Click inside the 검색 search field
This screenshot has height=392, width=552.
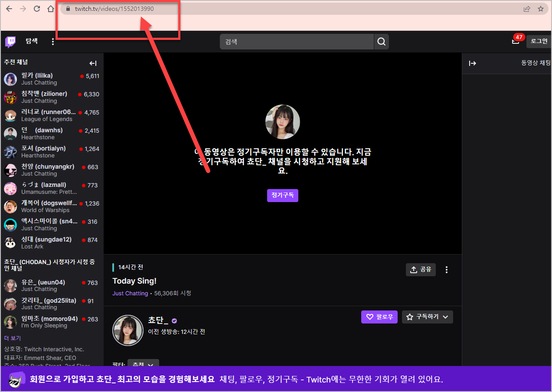click(x=296, y=41)
